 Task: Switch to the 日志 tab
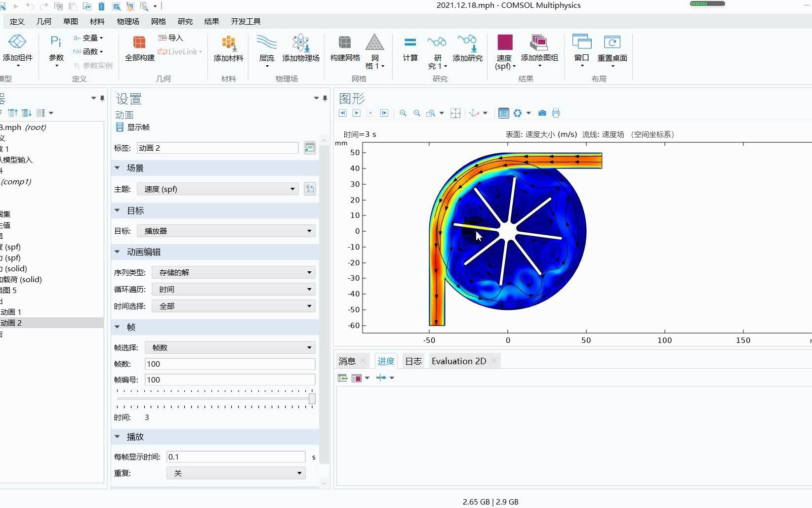point(413,361)
